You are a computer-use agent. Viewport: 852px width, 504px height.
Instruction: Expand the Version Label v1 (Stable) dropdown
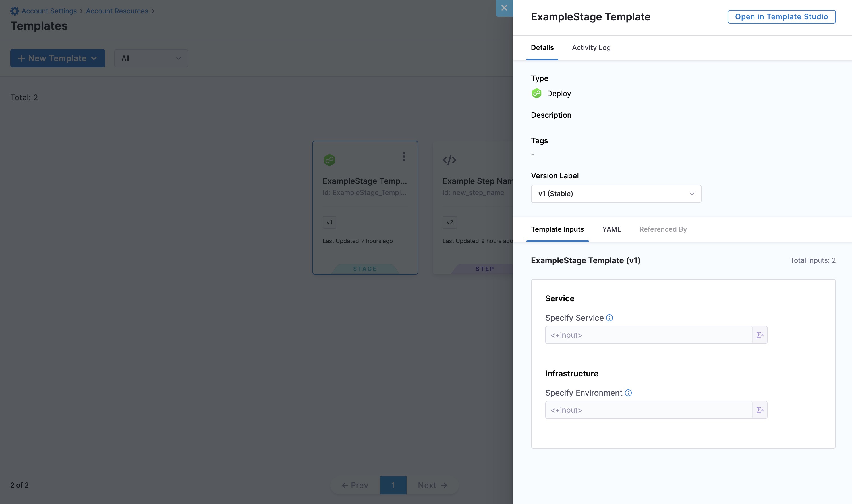pyautogui.click(x=616, y=194)
